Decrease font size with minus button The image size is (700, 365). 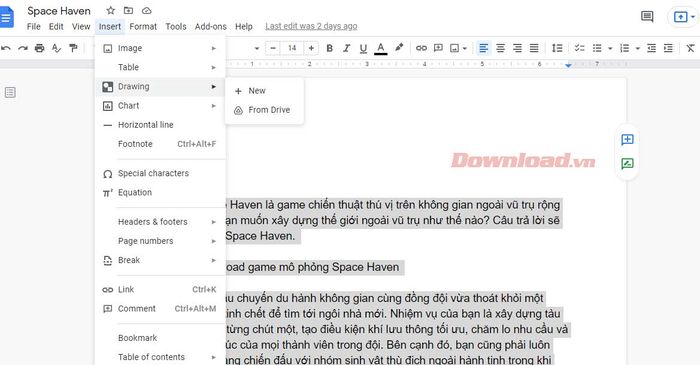[x=273, y=48]
